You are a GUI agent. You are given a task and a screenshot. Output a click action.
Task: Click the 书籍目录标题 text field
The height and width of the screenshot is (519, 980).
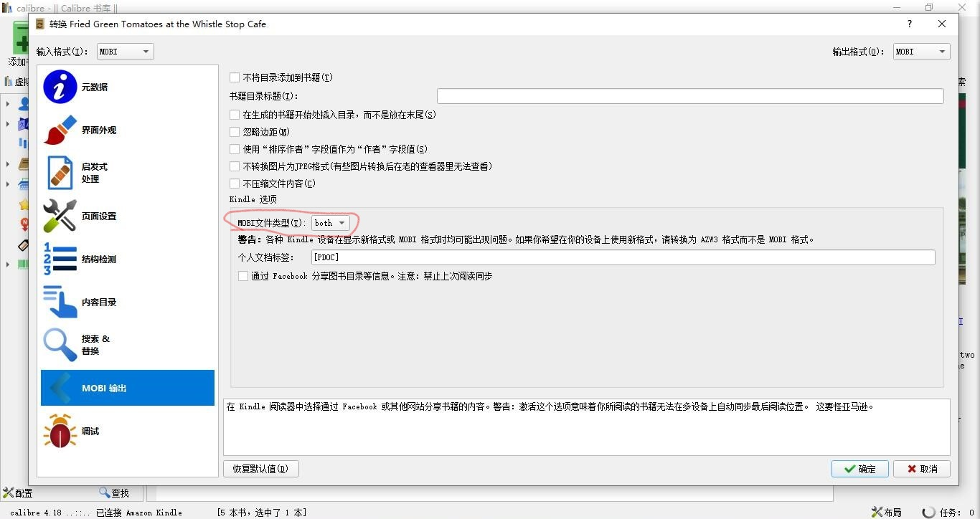tap(690, 96)
